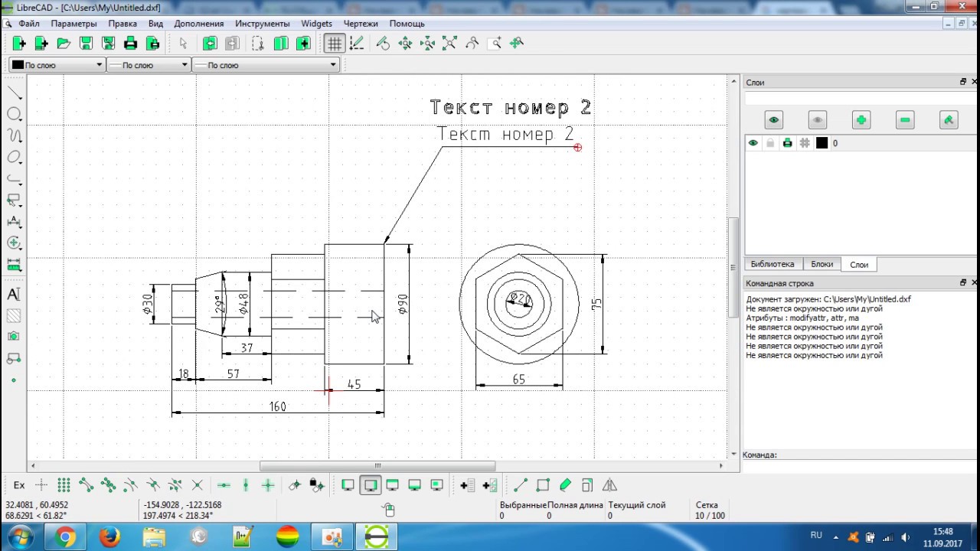Select the Line tool in left toolbar
Image resolution: width=980 pixels, height=551 pixels.
14,93
